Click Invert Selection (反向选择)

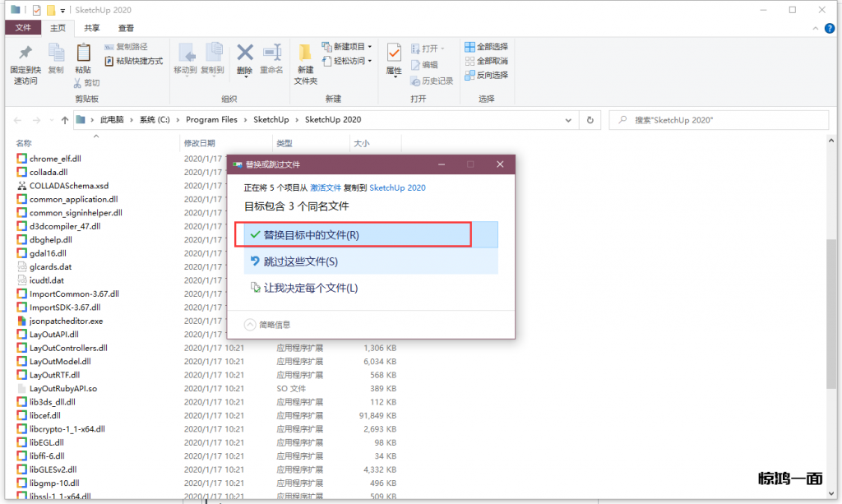486,75
